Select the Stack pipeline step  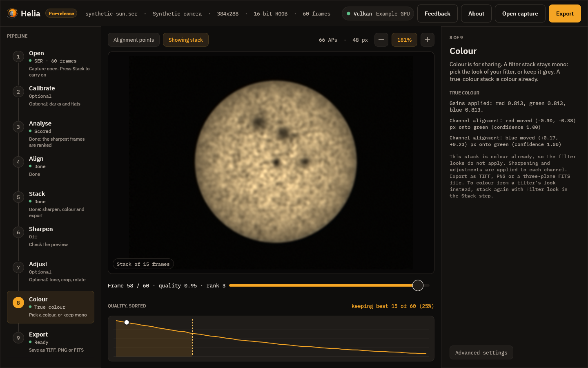click(51, 204)
